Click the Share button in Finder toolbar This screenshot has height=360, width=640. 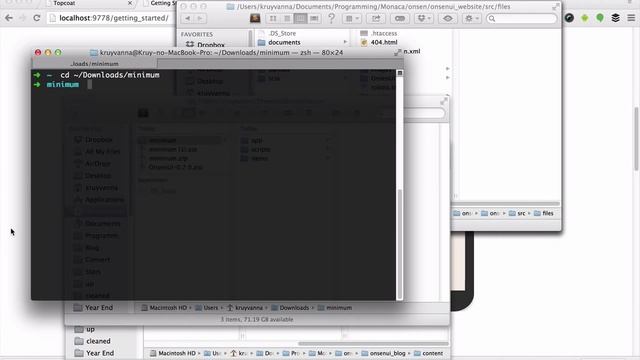376,18
